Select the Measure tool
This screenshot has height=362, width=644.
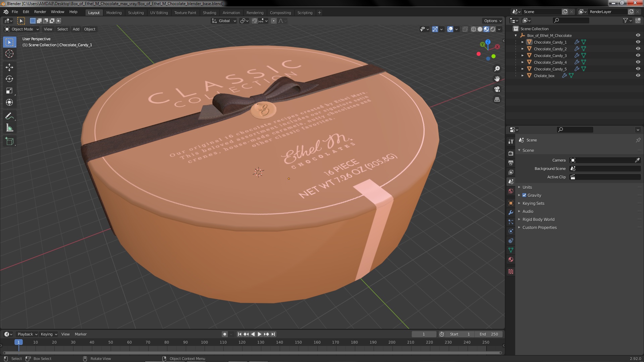point(9,128)
